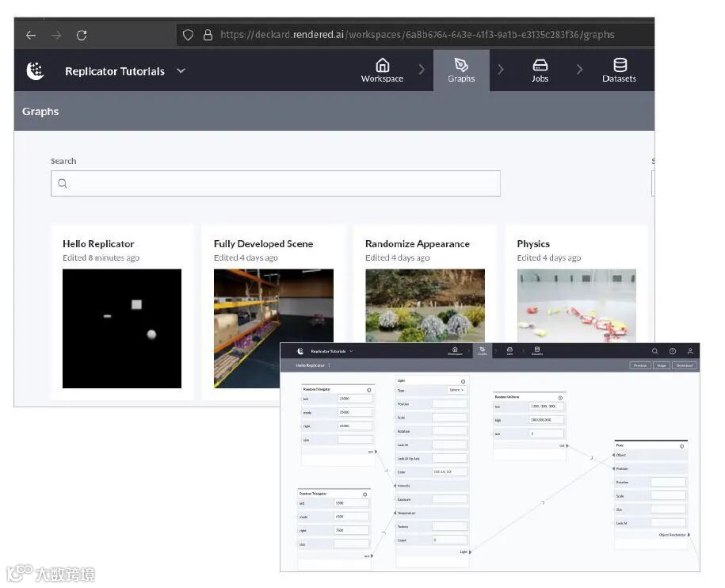
Task: Open the Physics graph thumbnail
Action: click(x=577, y=306)
